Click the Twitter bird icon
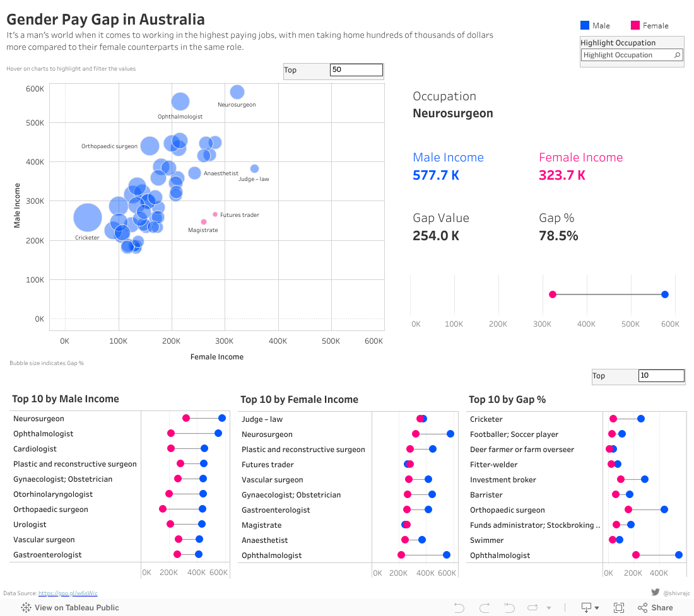 656,592
